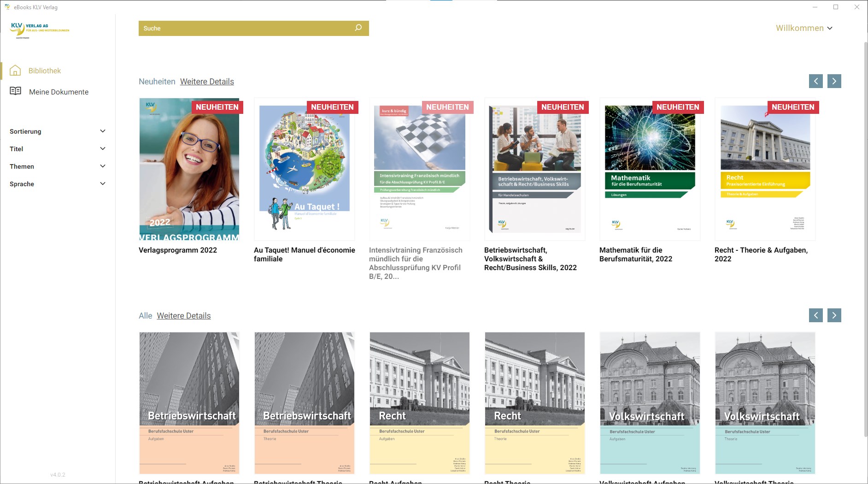The width and height of the screenshot is (868, 484).
Task: Open Recht Praxisorientierte Einführung cover
Action: click(x=765, y=169)
